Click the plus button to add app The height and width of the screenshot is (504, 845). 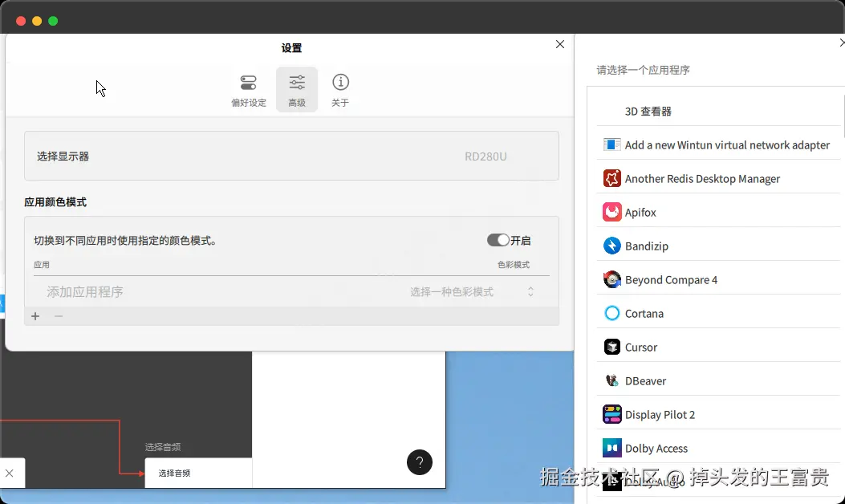[35, 316]
